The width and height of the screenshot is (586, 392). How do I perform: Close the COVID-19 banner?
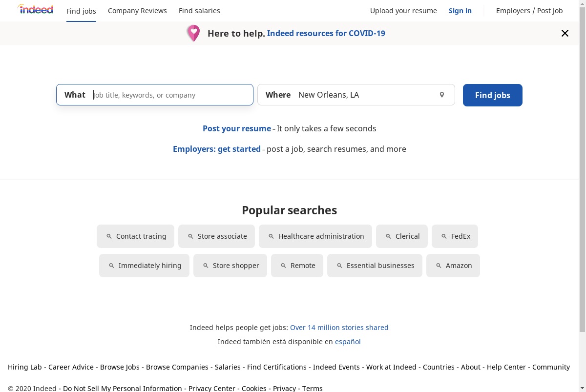tap(565, 33)
